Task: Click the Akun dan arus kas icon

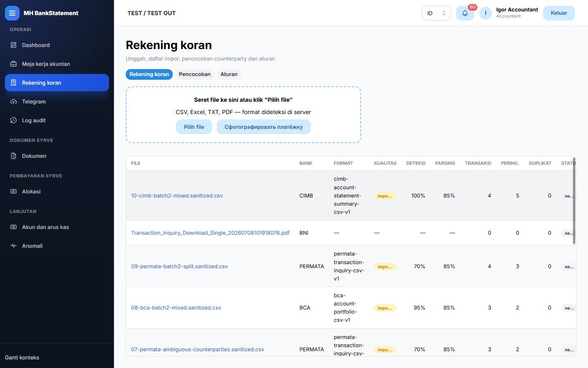Action: (13, 227)
